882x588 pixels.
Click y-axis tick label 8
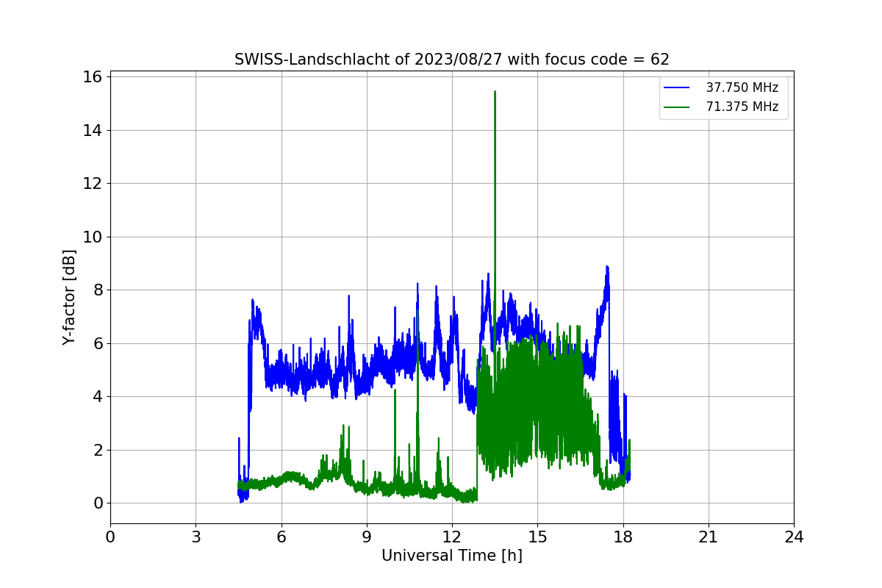tap(98, 290)
